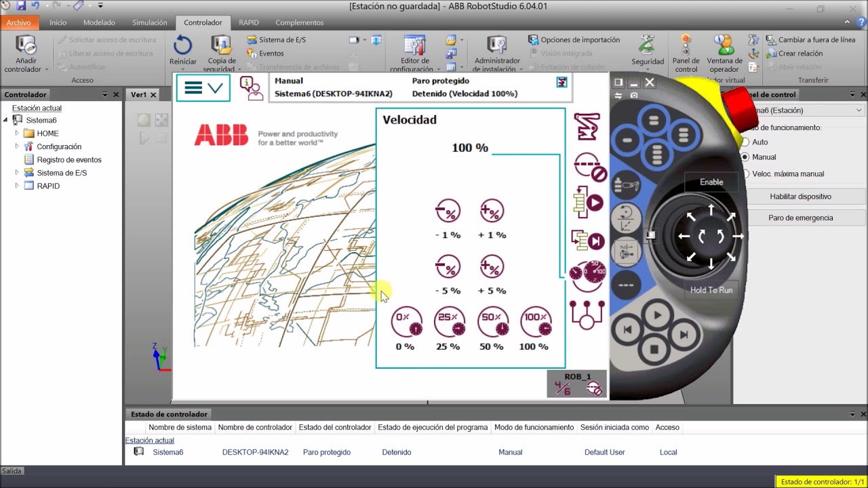Viewport: 868px width, 488px height.
Task: Click Crear relación
Action: coord(795,54)
